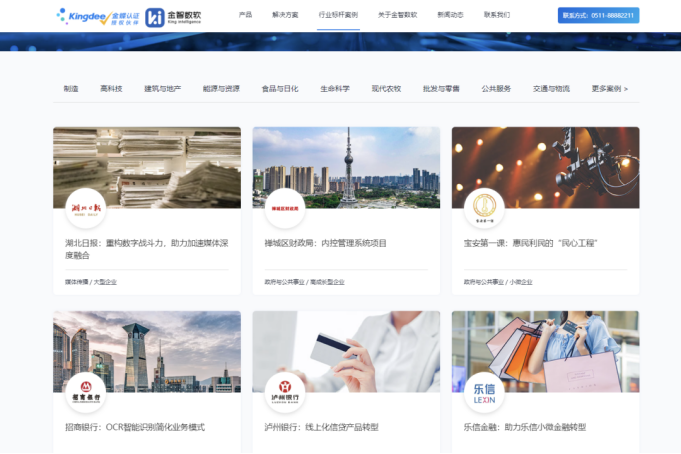The image size is (681, 454).
Task: Expand 更多案例 to show more categories
Action: point(609,89)
